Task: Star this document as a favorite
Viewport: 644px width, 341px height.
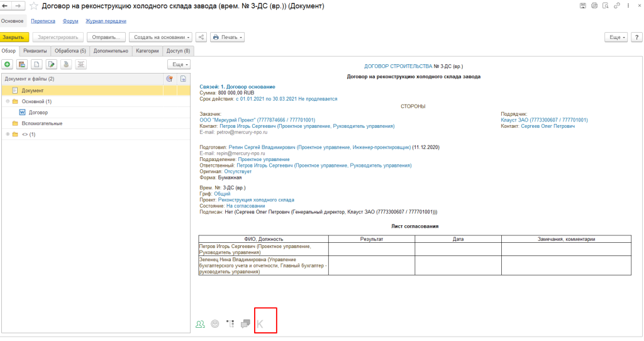Action: point(34,6)
